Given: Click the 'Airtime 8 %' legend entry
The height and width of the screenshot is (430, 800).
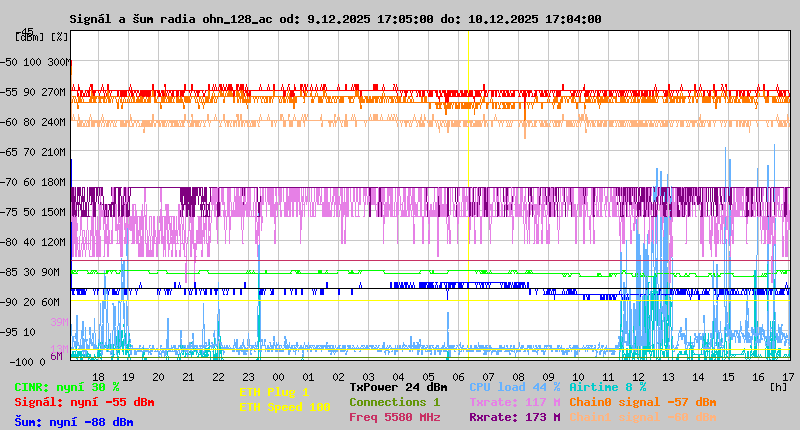Looking at the screenshot, I should click(608, 388).
